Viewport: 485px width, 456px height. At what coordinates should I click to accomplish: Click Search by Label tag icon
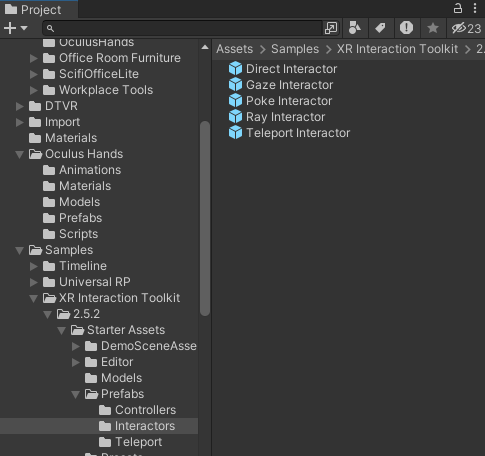point(380,28)
